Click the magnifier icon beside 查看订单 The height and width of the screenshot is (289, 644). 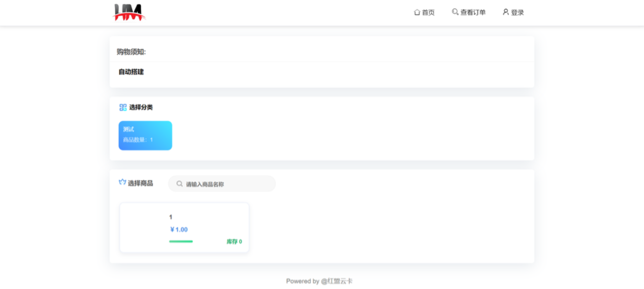[455, 12]
